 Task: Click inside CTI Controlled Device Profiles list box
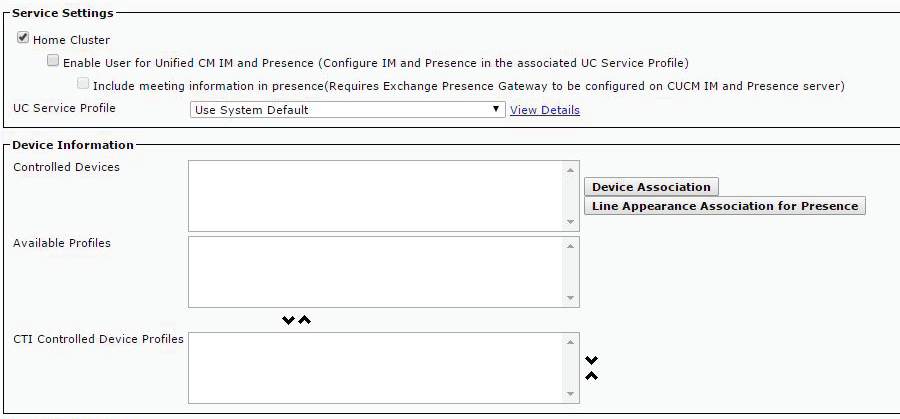pyautogui.click(x=376, y=367)
